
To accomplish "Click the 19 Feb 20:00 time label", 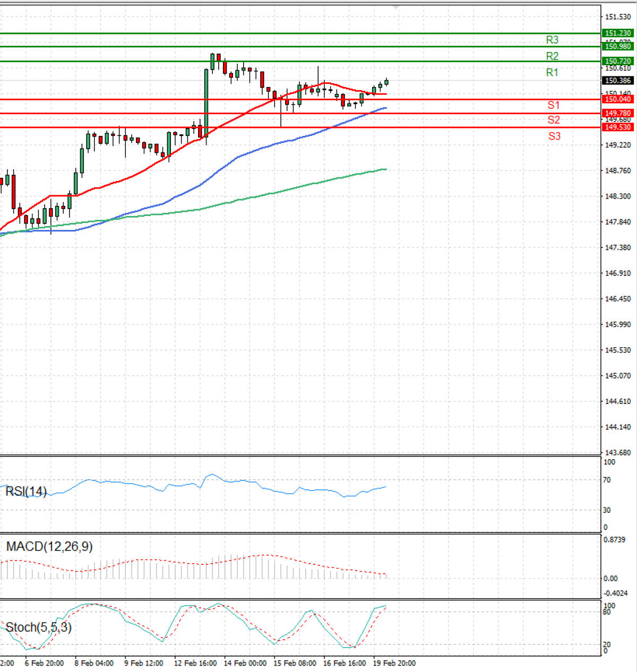I will pyautogui.click(x=394, y=664).
